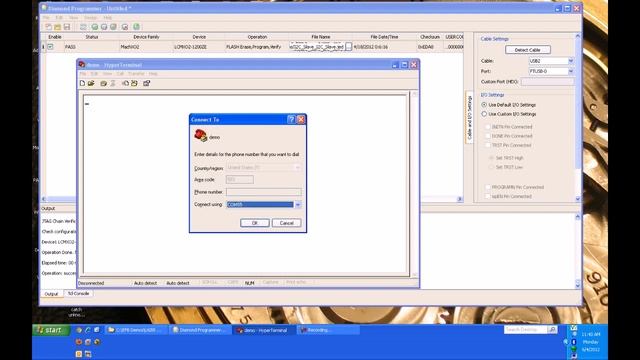Click Cancel in the Connect To dialog
This screenshot has width=640, height=360.
click(x=287, y=223)
